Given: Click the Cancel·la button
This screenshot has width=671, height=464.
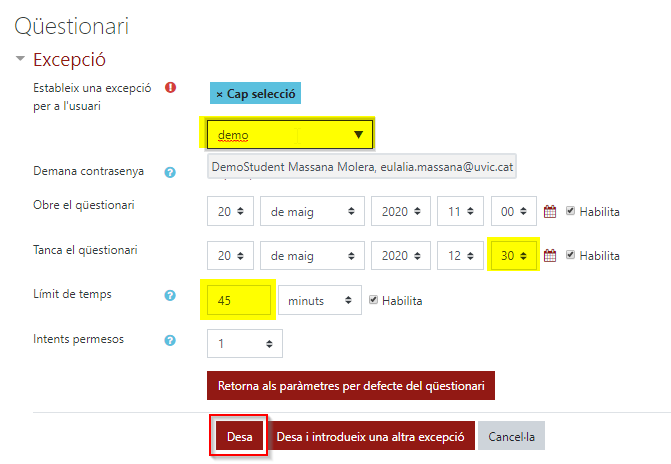Looking at the screenshot, I should click(x=511, y=437).
